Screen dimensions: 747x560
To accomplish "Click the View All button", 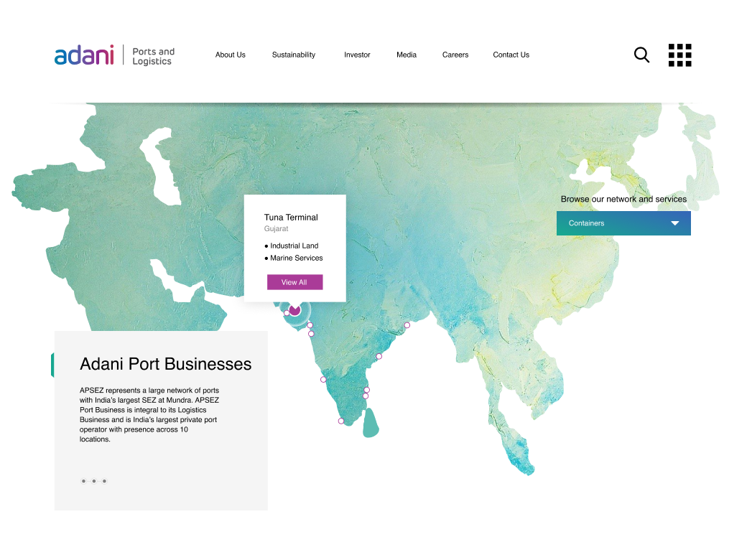I will pyautogui.click(x=295, y=282).
